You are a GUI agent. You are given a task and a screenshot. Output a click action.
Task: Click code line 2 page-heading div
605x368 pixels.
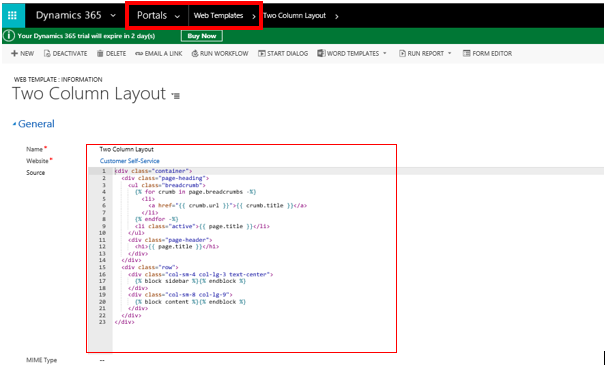[165, 178]
